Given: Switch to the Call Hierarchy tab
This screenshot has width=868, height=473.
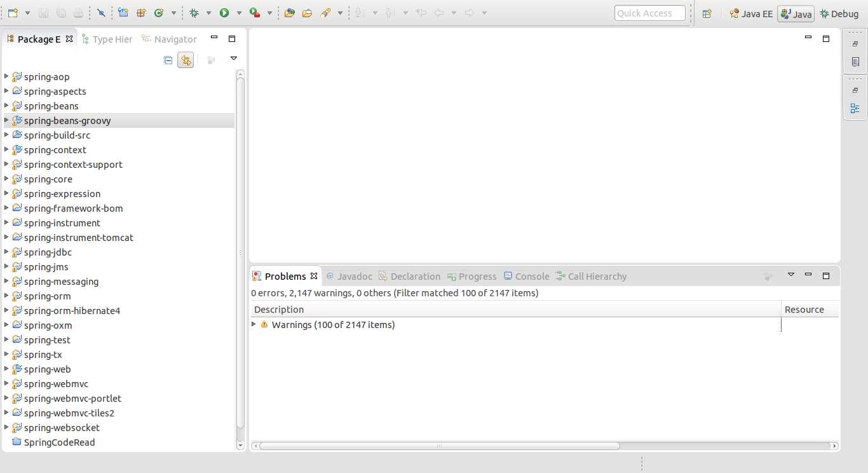Looking at the screenshot, I should [x=591, y=277].
